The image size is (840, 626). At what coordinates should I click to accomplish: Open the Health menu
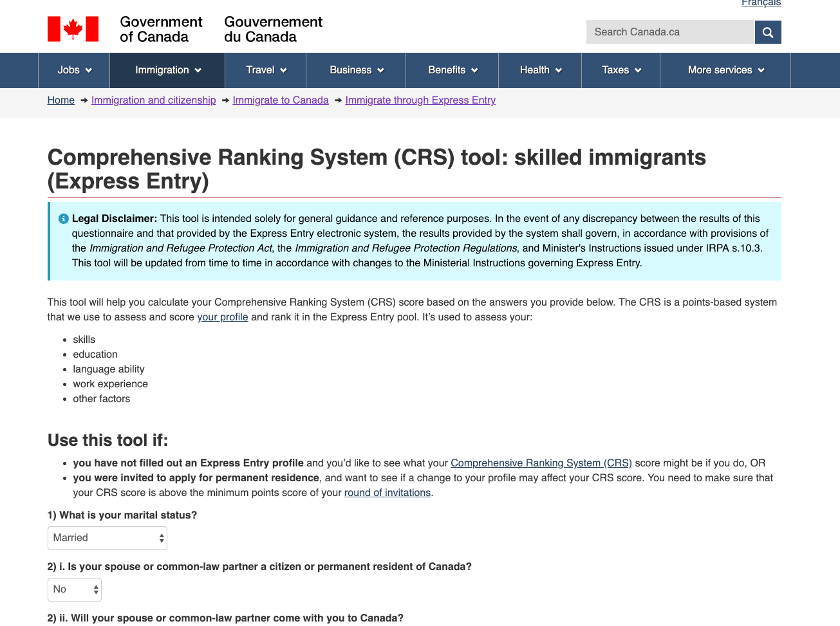541,70
